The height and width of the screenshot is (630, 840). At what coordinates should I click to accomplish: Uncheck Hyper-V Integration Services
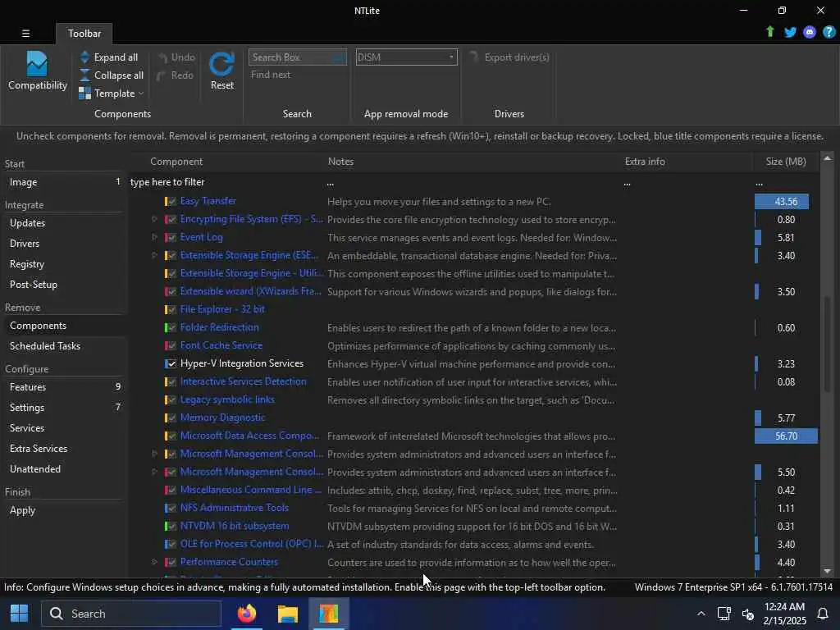tap(171, 363)
